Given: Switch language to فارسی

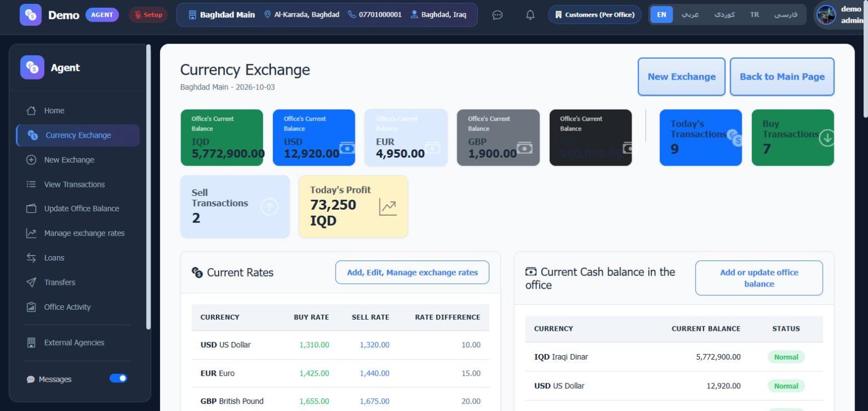Looking at the screenshot, I should [x=786, y=15].
